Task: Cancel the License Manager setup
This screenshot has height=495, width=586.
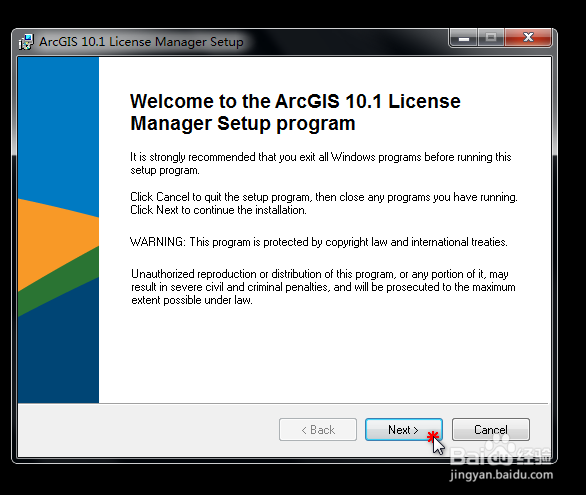Action: coord(491,430)
